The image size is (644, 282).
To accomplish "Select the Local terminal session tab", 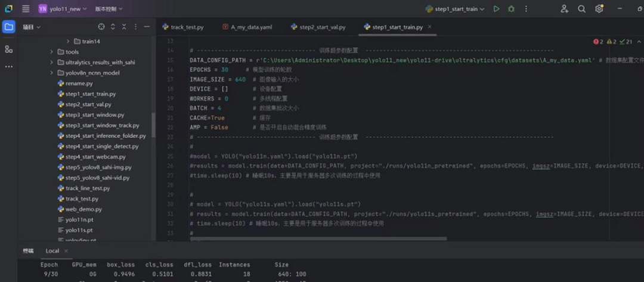I will point(52,251).
